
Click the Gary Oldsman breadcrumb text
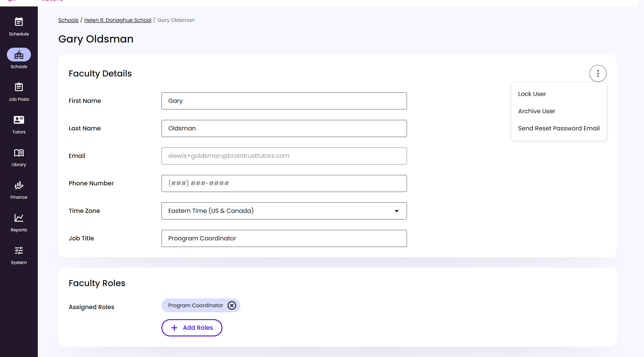[176, 20]
